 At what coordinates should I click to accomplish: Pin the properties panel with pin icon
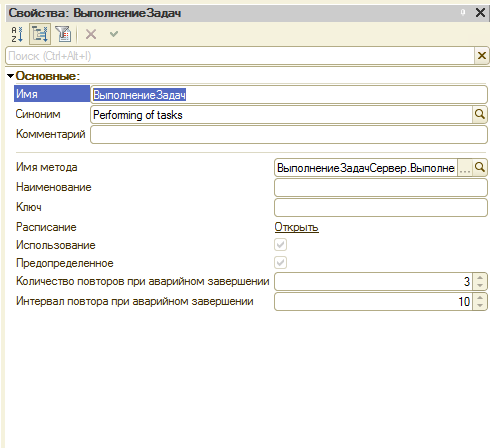click(463, 13)
